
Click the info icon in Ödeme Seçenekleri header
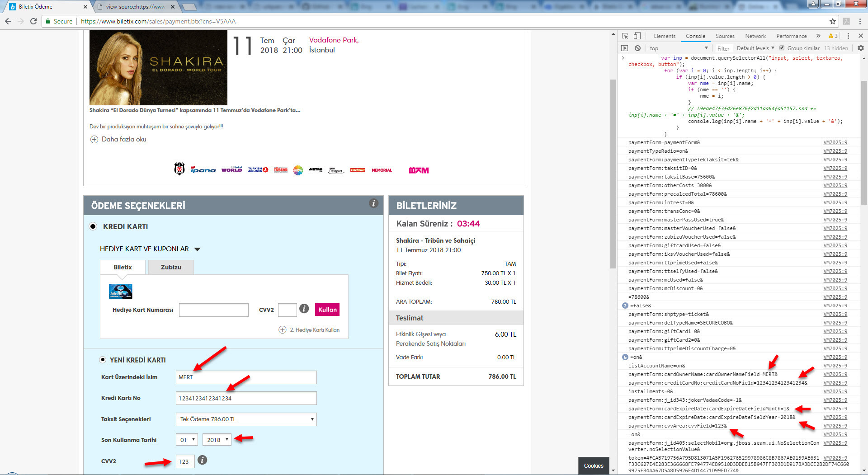(373, 203)
